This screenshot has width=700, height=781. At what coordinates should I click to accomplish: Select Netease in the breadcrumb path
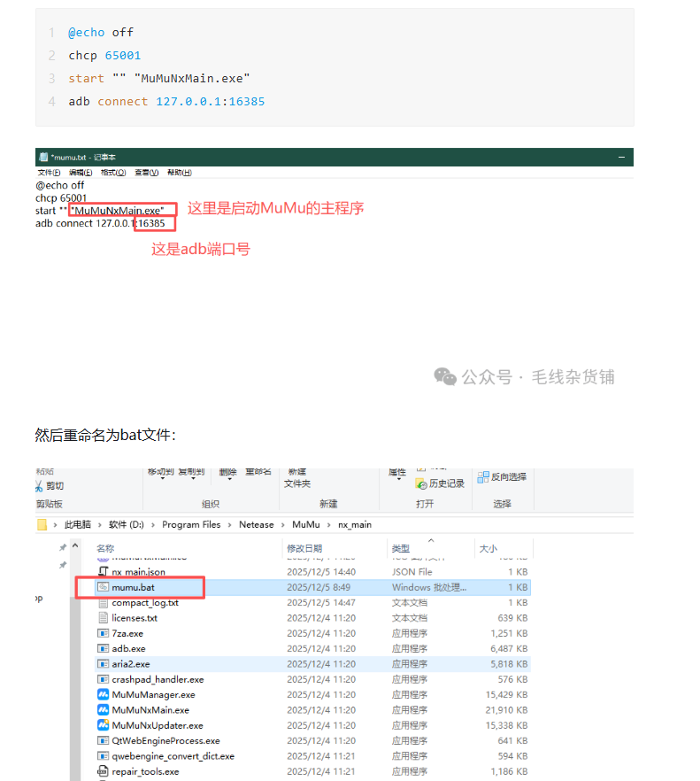[257, 524]
